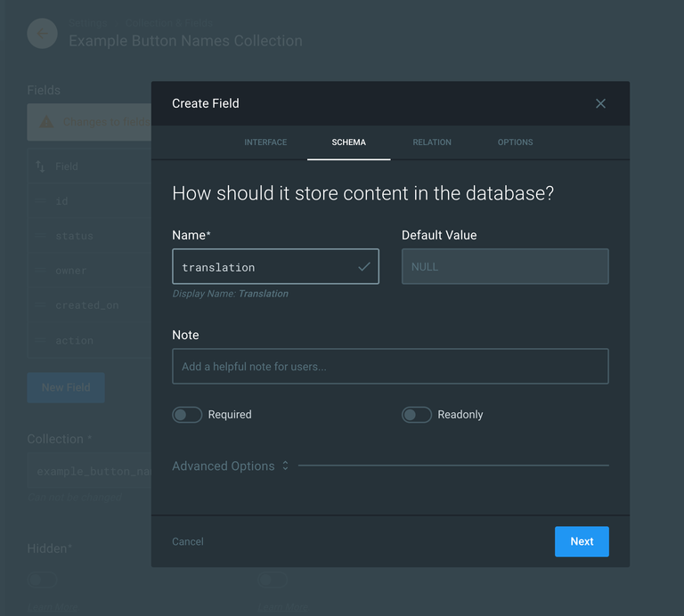Image resolution: width=684 pixels, height=616 pixels.
Task: Click the Note input field
Action: (390, 366)
